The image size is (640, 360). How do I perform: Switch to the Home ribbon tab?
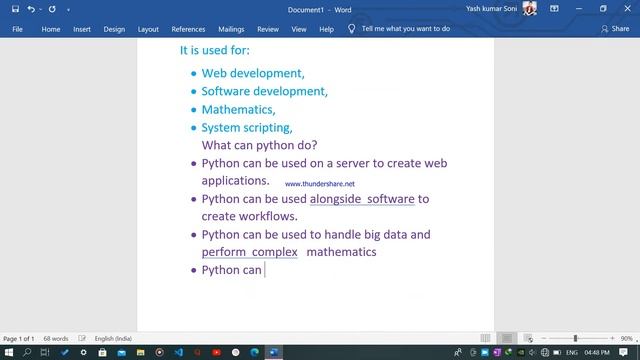coord(51,29)
